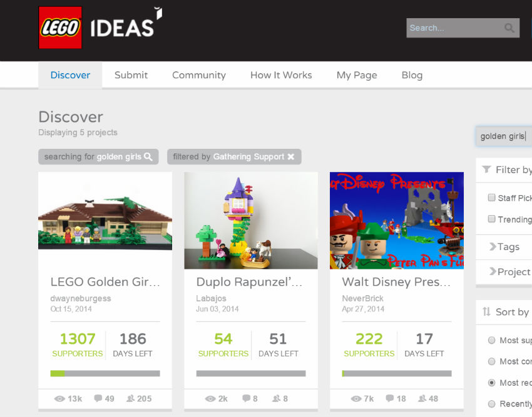Open the Walt Disney Pres... project title

pyautogui.click(x=396, y=282)
